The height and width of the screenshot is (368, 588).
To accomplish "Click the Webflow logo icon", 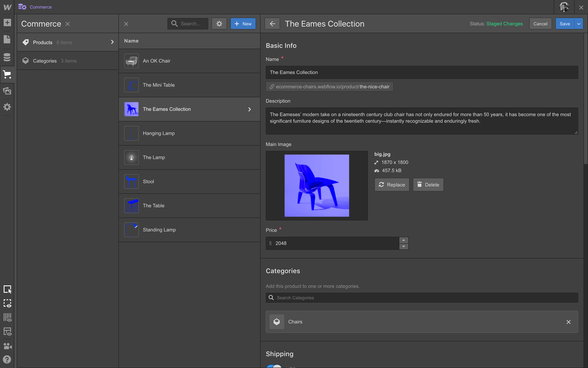I will [7, 7].
